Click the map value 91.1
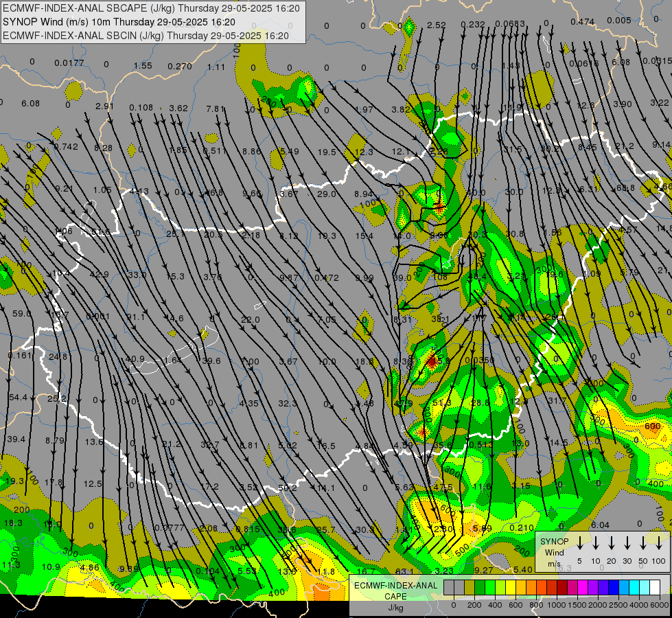This screenshot has width=672, height=618. pyautogui.click(x=136, y=317)
